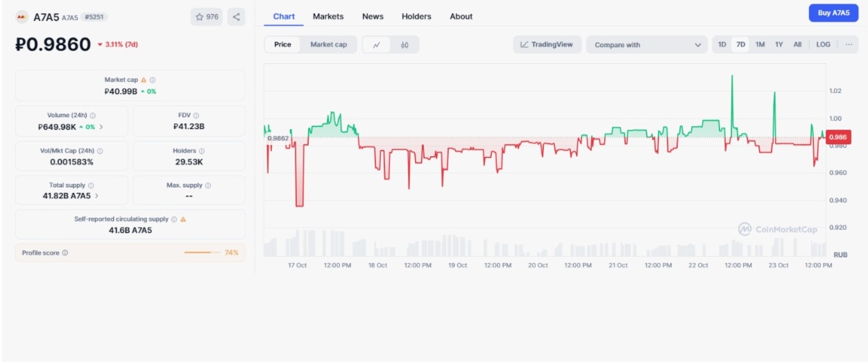Expand the Total supply details chevron
This screenshot has height=362, width=868.
[96, 196]
